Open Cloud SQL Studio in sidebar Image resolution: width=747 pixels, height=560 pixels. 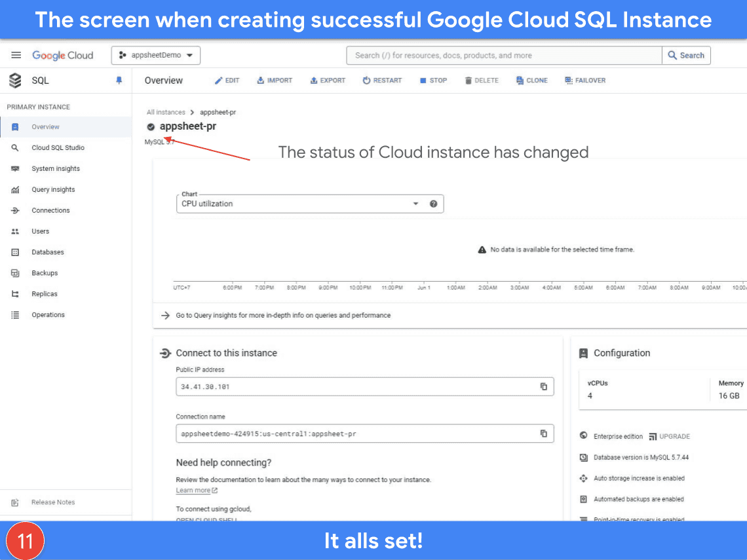click(58, 148)
